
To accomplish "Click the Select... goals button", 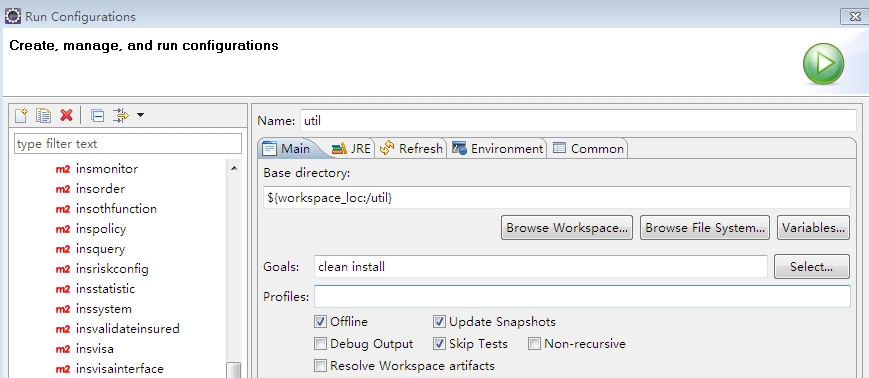I will tap(811, 267).
